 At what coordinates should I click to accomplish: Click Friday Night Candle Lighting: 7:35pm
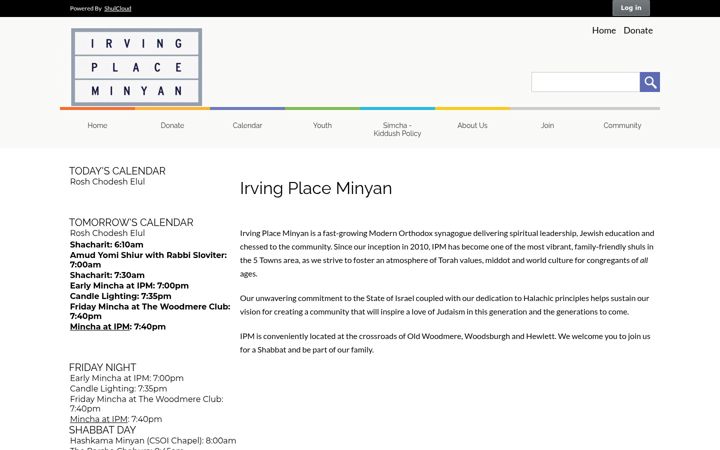pos(118,388)
